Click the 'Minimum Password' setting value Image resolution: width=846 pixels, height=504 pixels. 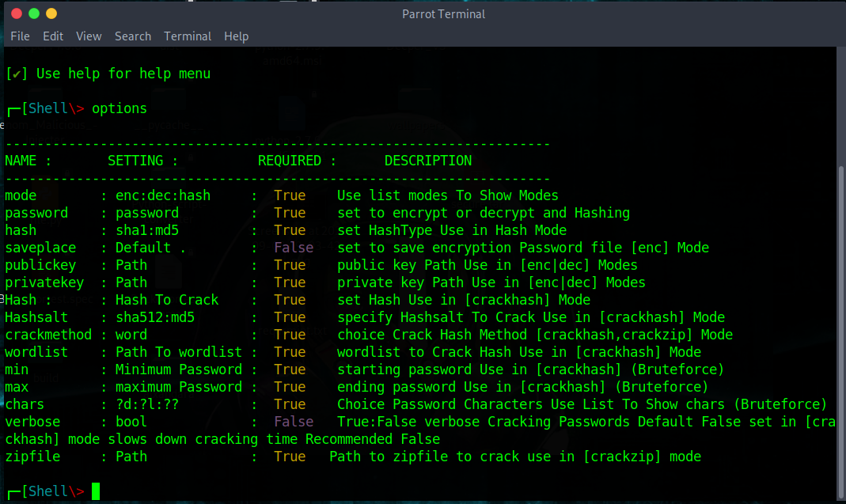point(179,369)
